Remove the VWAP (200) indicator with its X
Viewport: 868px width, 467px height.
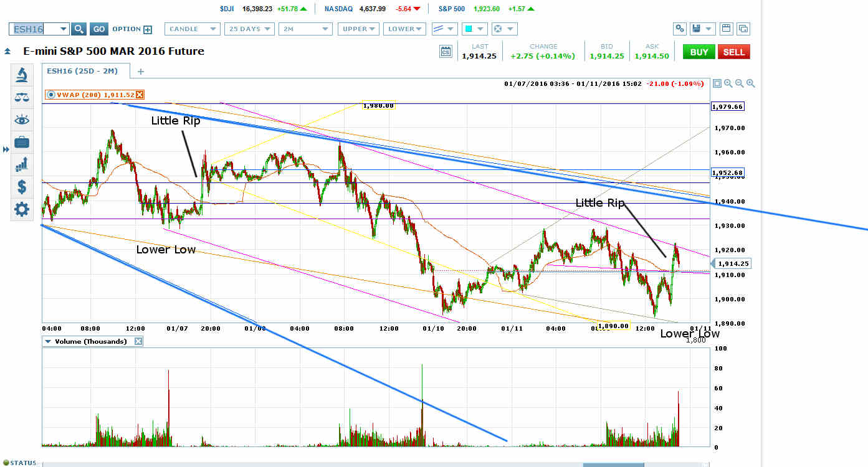[x=140, y=95]
